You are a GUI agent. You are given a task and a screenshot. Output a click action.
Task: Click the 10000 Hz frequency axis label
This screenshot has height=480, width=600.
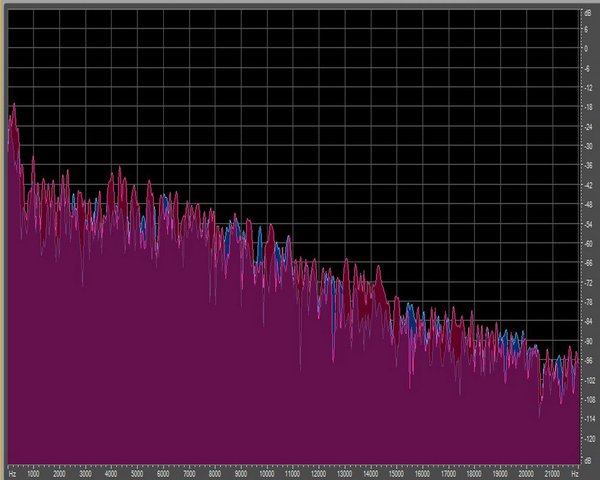[x=267, y=474]
